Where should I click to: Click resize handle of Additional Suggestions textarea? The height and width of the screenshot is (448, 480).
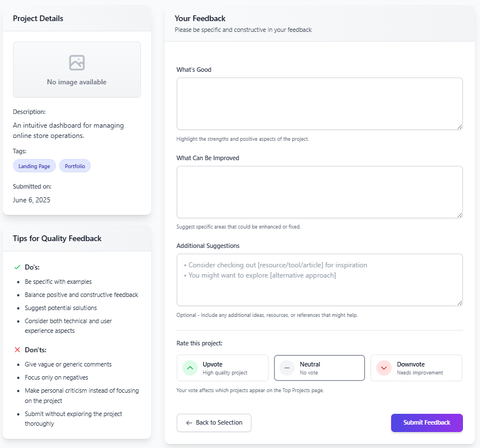click(x=460, y=303)
